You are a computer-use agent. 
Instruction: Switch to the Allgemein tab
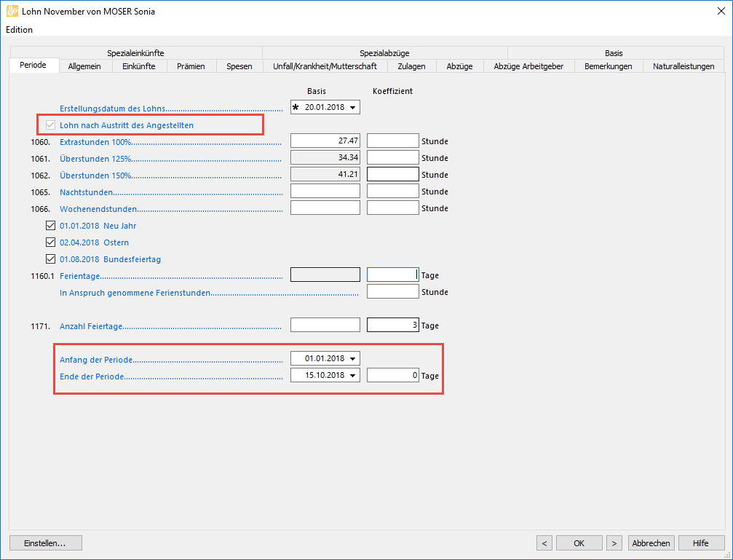[x=84, y=66]
